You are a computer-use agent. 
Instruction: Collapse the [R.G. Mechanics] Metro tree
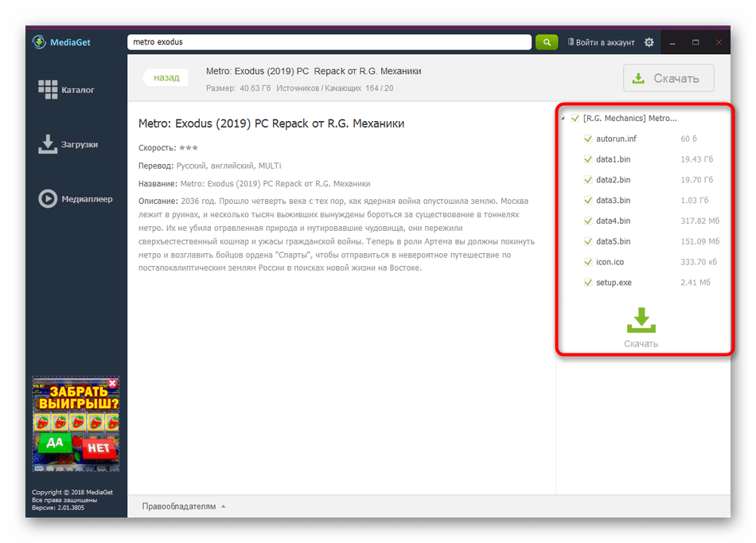click(x=563, y=119)
